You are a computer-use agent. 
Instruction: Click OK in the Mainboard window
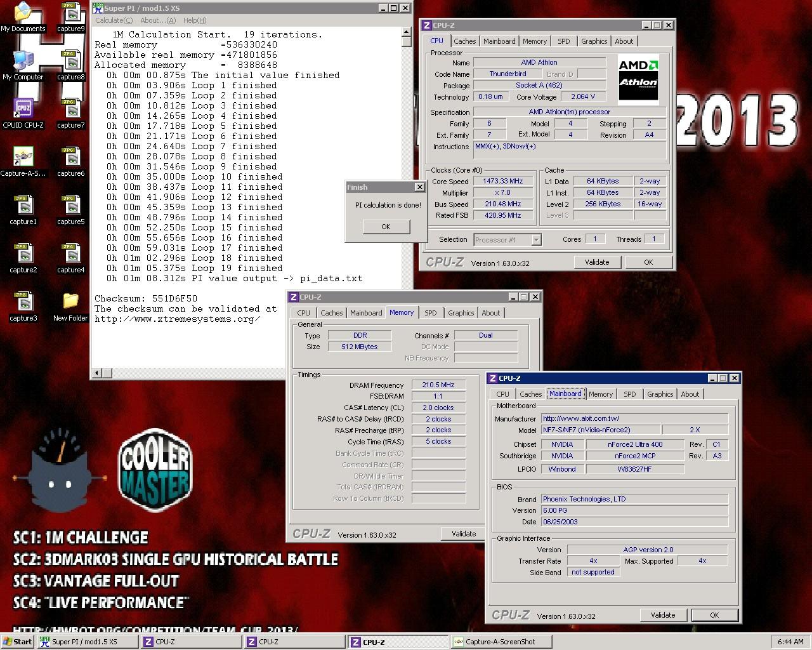coord(714,615)
